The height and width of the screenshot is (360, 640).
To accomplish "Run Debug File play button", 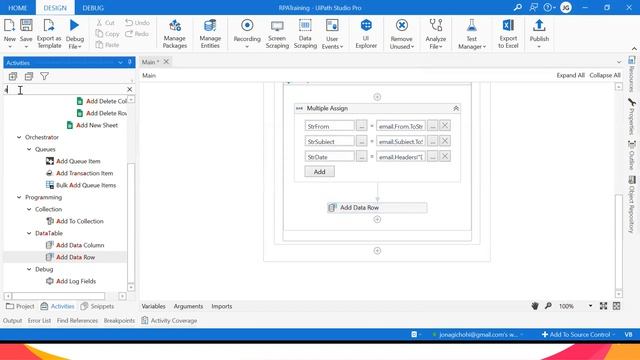I will [74, 25].
